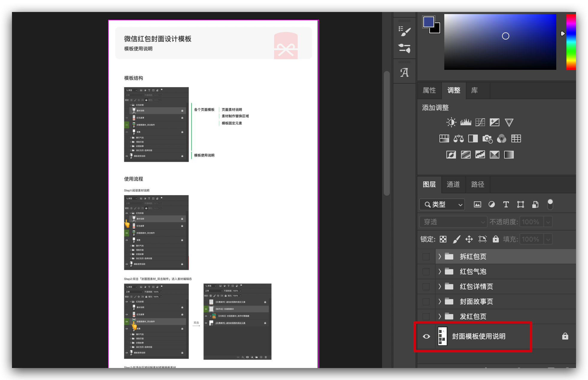Add a Photo Filter adjustment
This screenshot has width=588, height=380.
pos(487,139)
